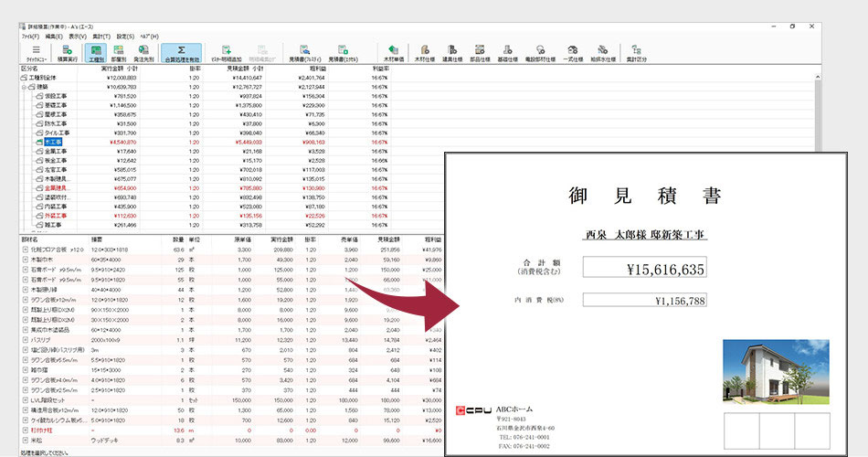Image resolution: width=868 pixels, height=457 pixels.
Task: Click the 見積書(フレスティ) icon
Action: point(304,50)
